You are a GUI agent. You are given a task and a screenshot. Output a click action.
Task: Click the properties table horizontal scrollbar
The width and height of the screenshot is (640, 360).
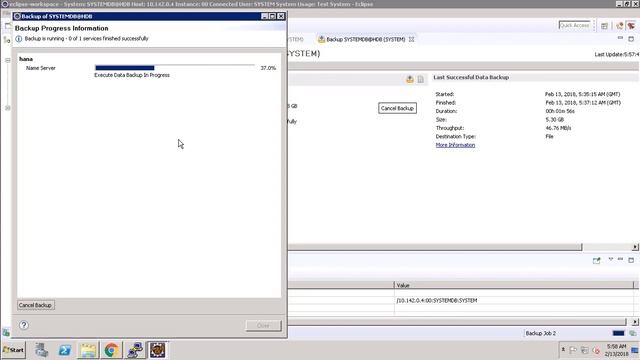coord(456,322)
